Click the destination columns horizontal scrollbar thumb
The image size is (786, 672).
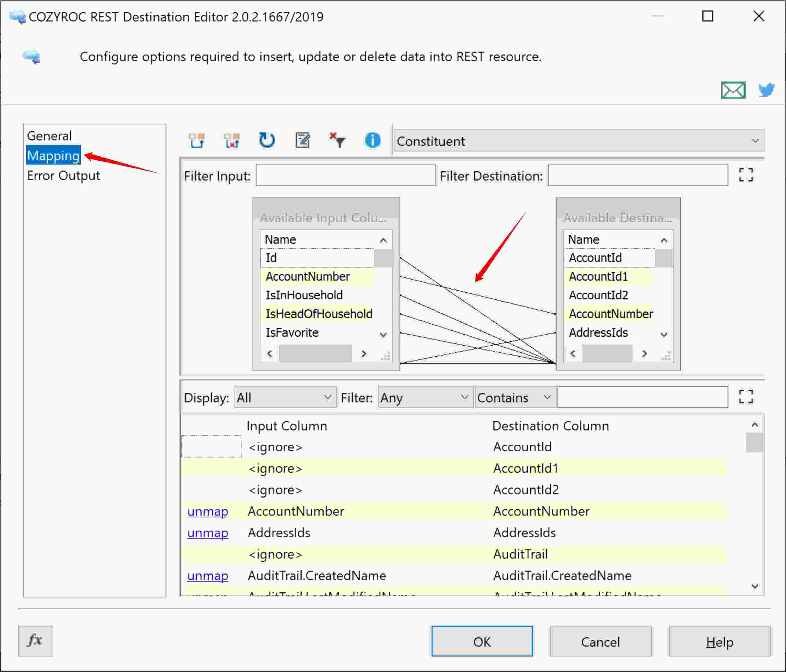[x=607, y=354]
